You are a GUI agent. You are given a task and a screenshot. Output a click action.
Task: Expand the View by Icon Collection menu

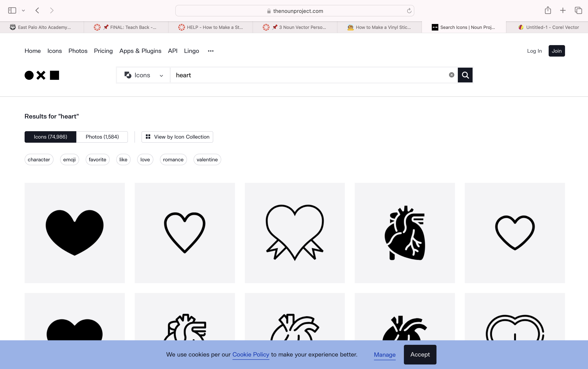[177, 137]
